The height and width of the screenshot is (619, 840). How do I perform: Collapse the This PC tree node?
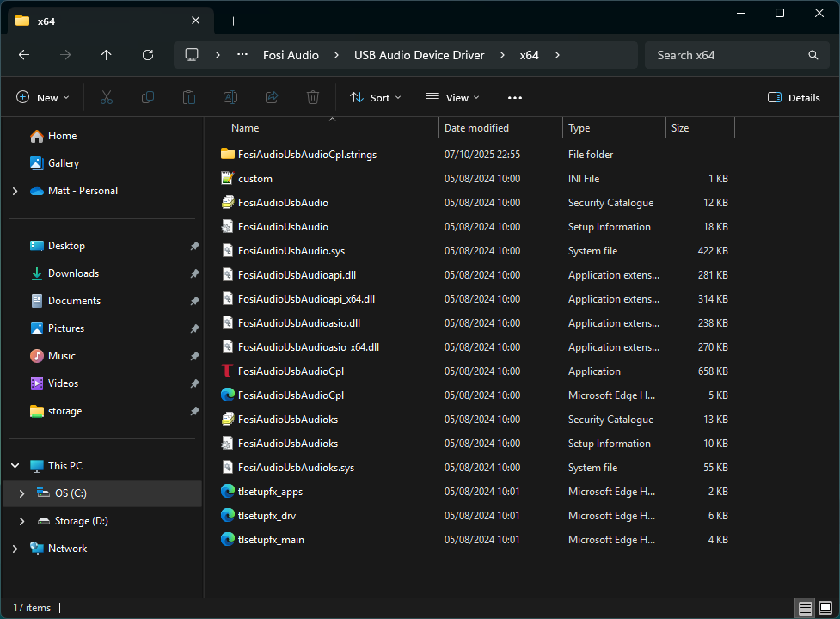click(15, 466)
